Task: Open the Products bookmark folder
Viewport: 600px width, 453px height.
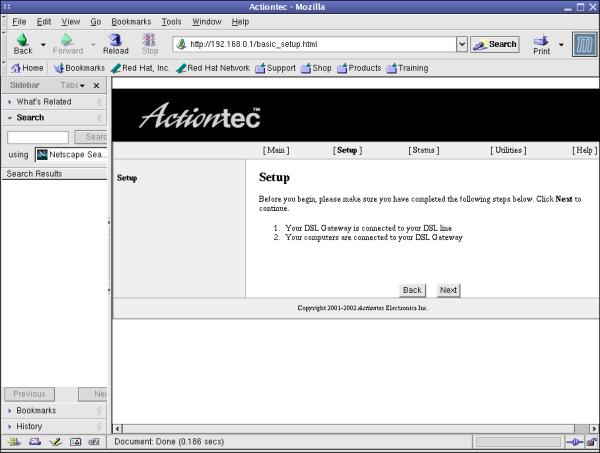Action: tap(359, 68)
